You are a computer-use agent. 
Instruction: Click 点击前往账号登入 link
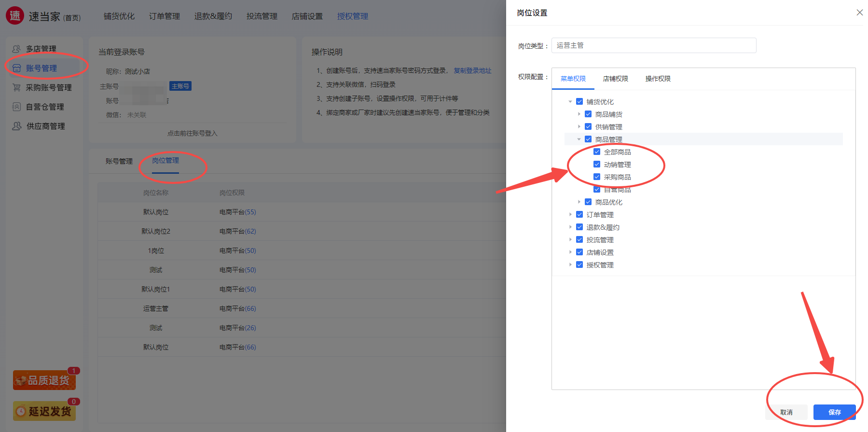click(x=193, y=133)
